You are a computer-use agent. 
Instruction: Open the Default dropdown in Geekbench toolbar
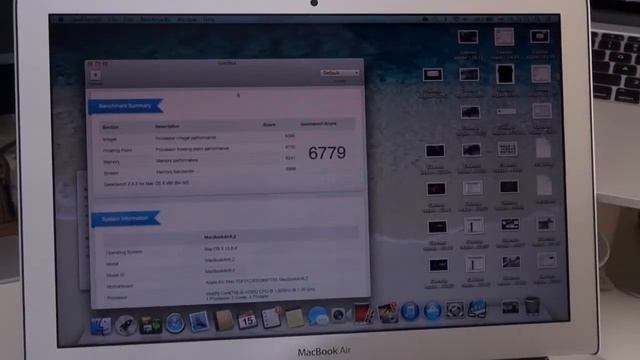[340, 73]
